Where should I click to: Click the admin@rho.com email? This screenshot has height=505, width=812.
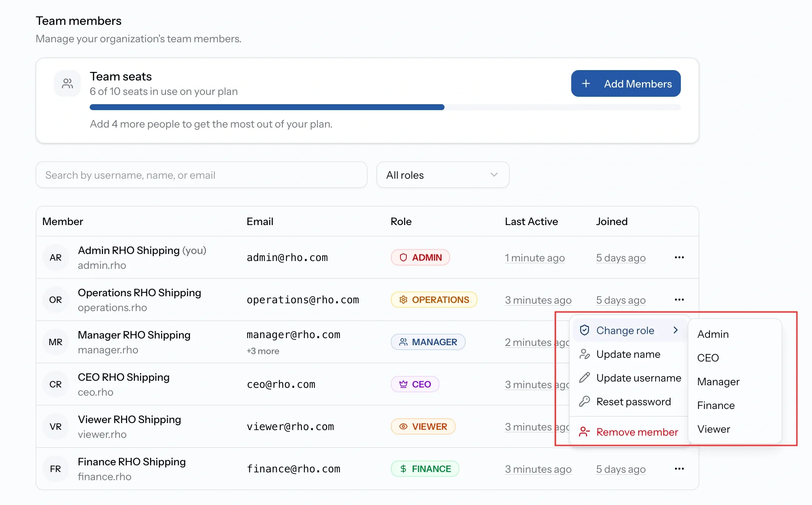tap(287, 257)
